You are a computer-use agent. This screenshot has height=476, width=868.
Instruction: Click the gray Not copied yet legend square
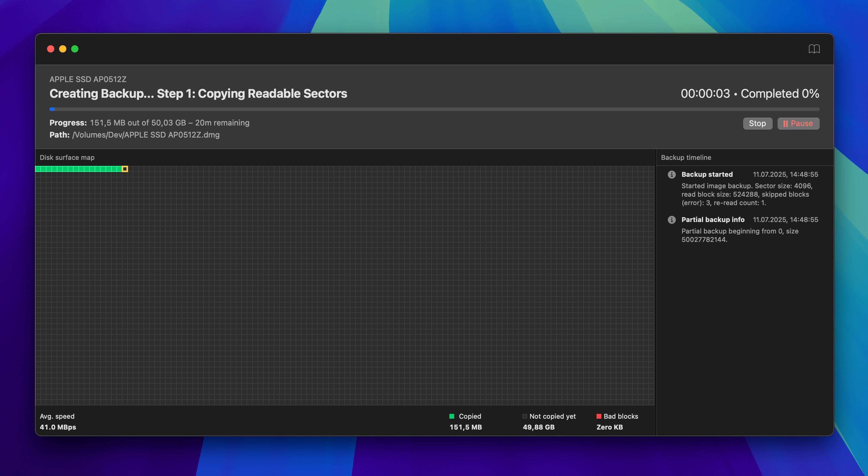tap(525, 416)
